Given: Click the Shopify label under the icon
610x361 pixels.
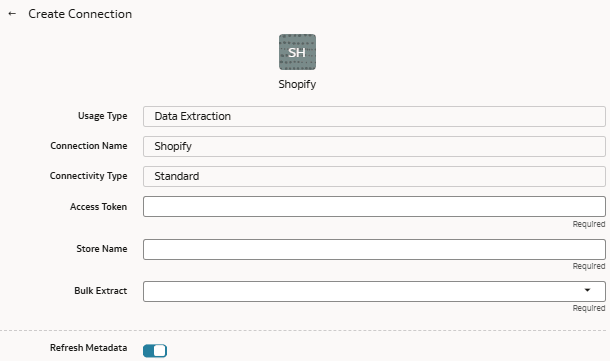Looking at the screenshot, I should pyautogui.click(x=297, y=84).
